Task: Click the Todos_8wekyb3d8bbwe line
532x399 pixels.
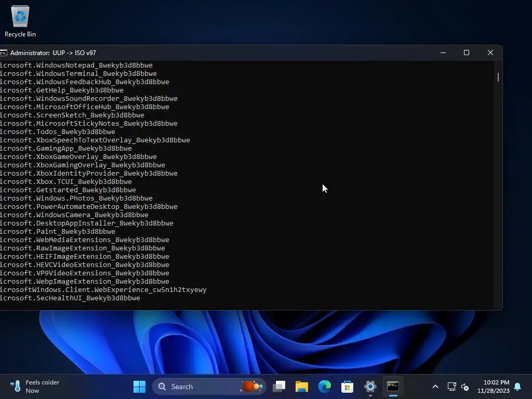Action: (x=58, y=131)
